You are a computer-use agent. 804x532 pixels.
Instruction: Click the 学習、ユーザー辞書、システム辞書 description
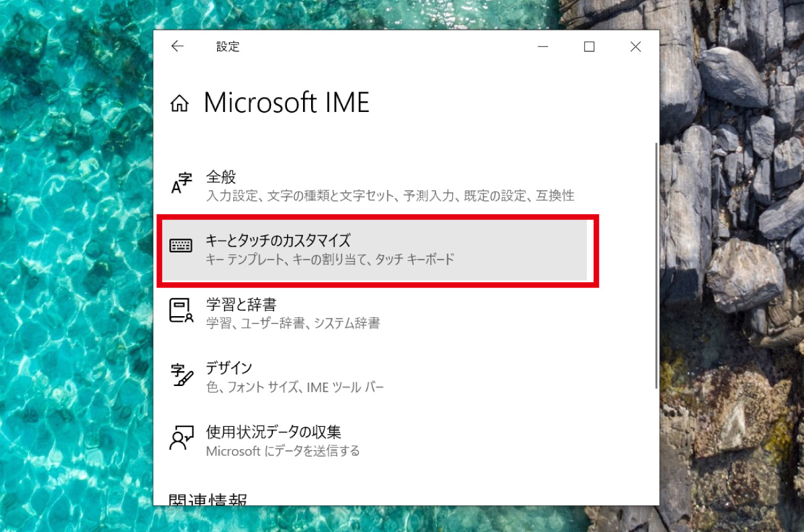[293, 323]
